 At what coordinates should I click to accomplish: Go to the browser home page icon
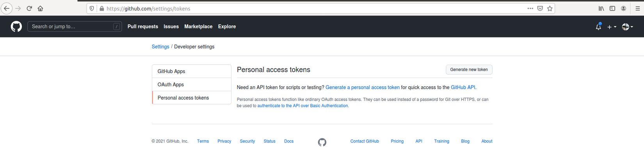pyautogui.click(x=40, y=9)
